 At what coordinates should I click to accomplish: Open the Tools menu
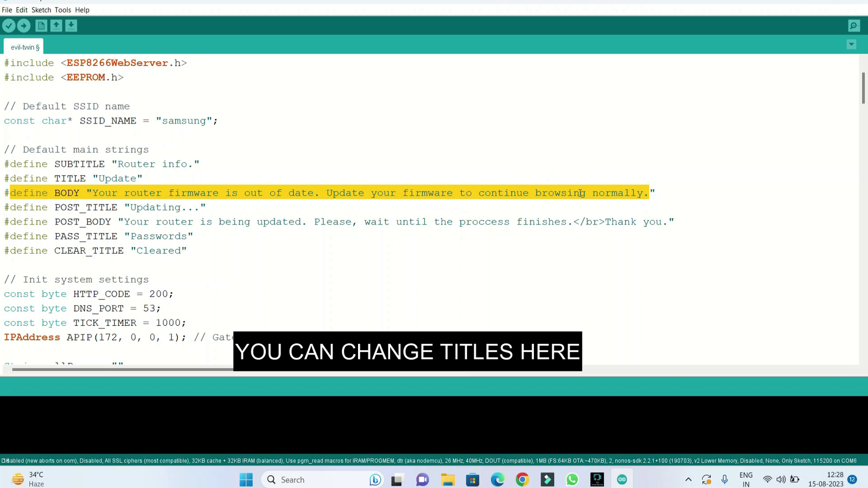(62, 10)
